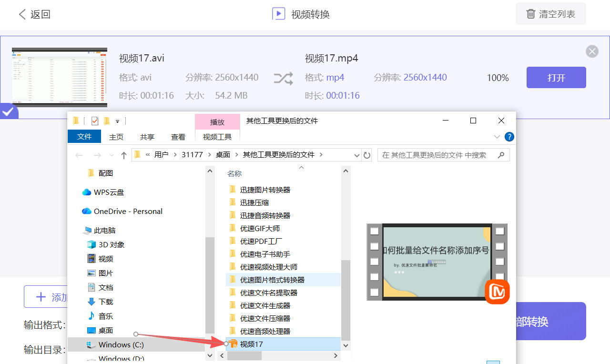This screenshot has height=364, width=610.
Task: Click the Explorer help question mark icon
Action: (509, 137)
